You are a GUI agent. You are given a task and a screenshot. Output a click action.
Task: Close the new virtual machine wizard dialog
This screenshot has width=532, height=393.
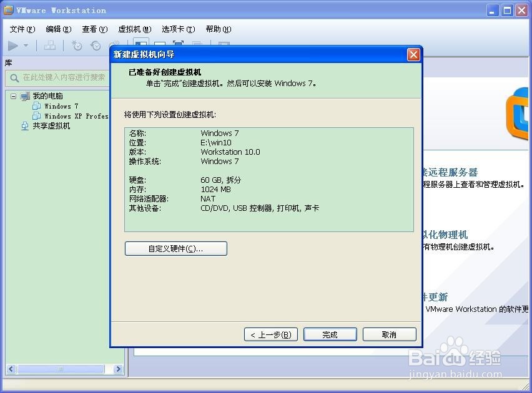tap(413, 55)
